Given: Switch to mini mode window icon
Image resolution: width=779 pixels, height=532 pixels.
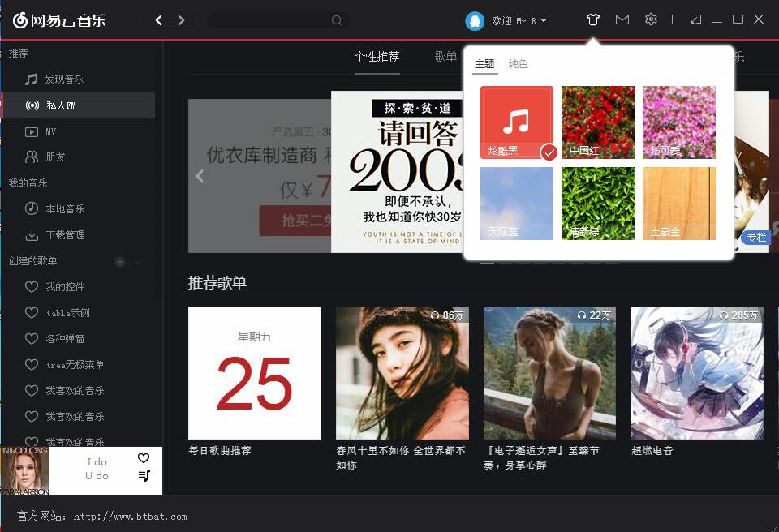Looking at the screenshot, I should coord(695,19).
